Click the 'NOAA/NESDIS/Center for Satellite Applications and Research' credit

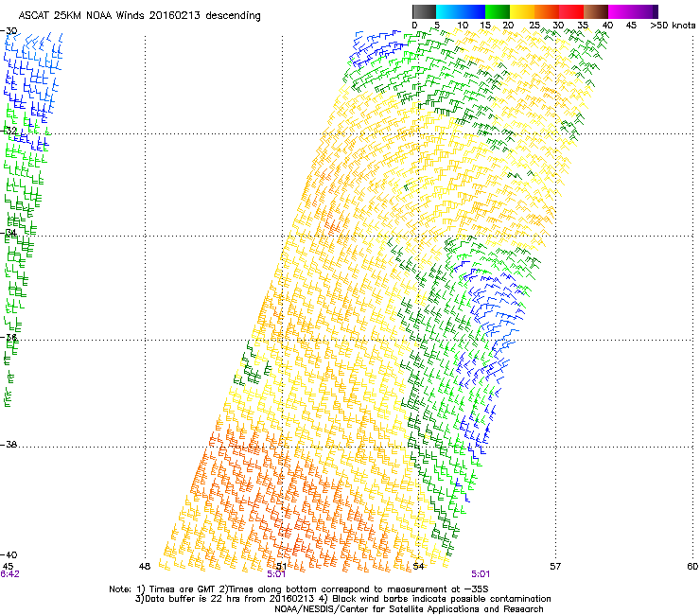pyautogui.click(x=409, y=609)
